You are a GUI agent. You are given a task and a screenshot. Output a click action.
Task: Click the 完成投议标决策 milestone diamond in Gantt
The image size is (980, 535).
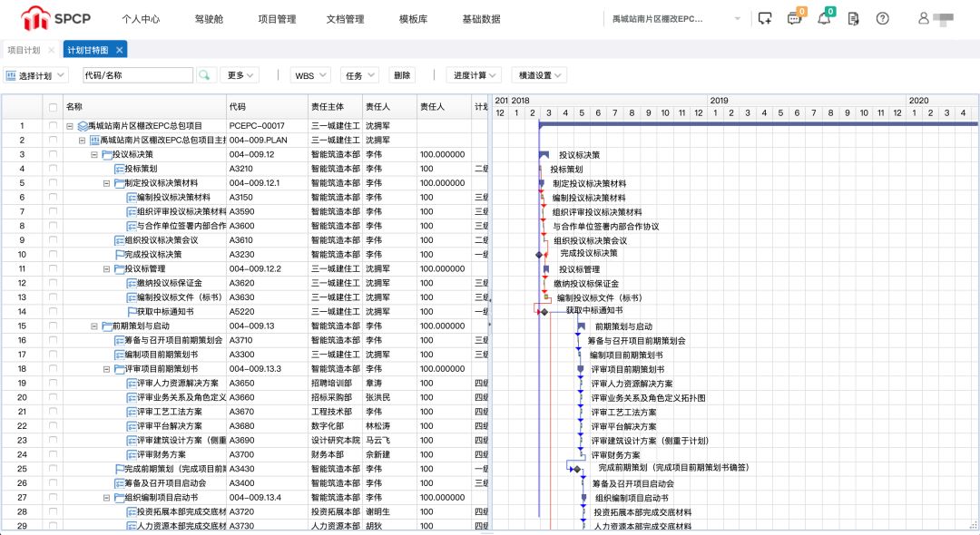coord(539,255)
